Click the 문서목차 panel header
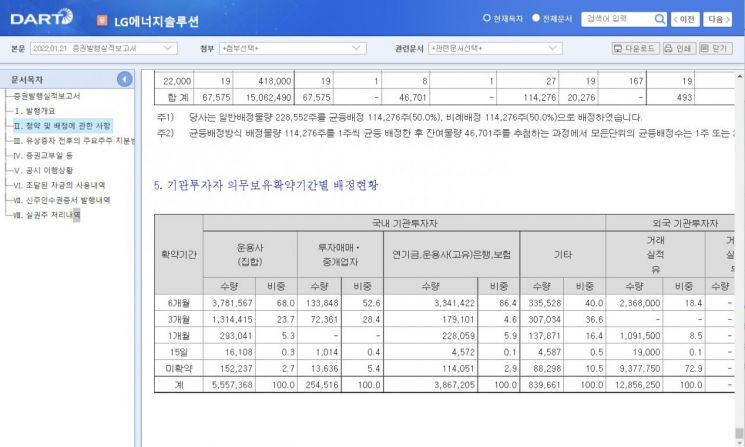Viewport: 745px width, 447px height. pos(67,79)
